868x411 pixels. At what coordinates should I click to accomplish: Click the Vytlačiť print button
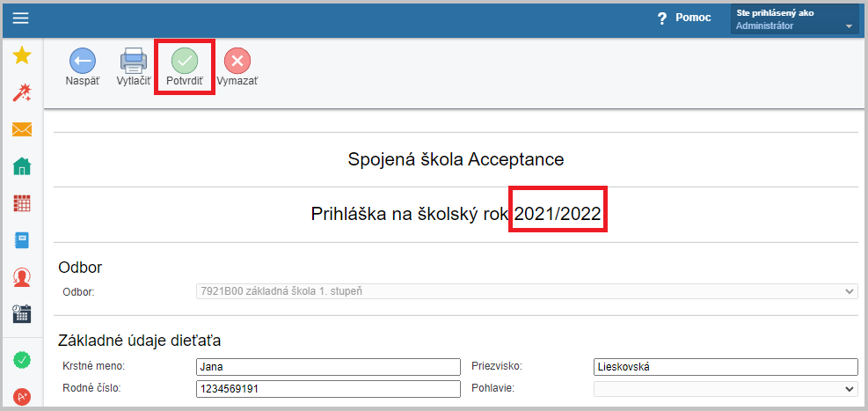pos(134,68)
